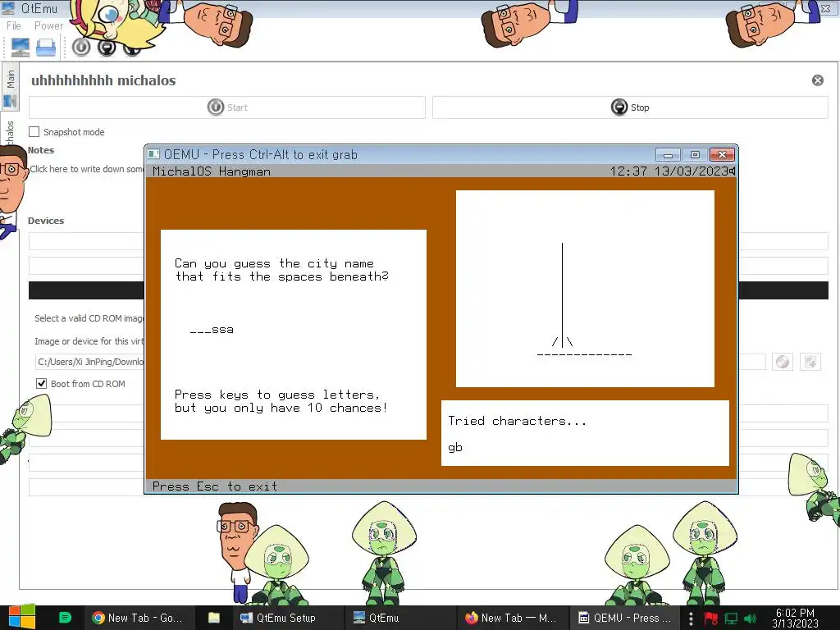This screenshot has width=840, height=630.
Task: Click the toolbar power start icon
Action: 81,47
